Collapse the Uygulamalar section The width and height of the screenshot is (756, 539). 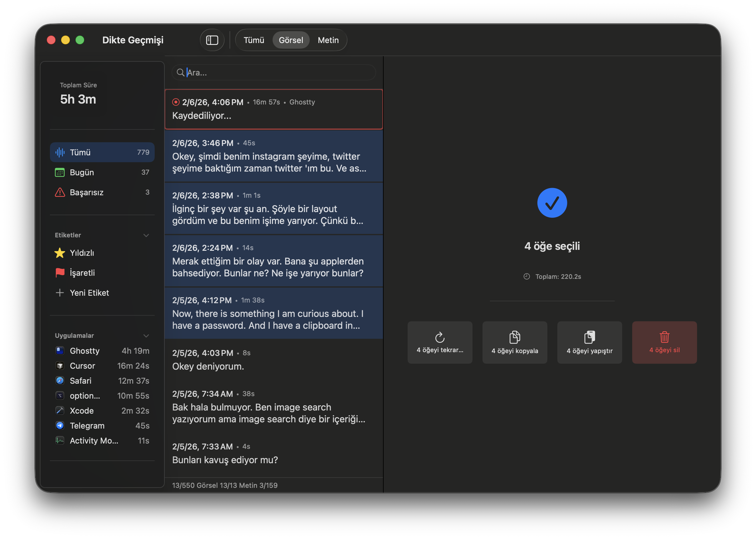(x=146, y=336)
